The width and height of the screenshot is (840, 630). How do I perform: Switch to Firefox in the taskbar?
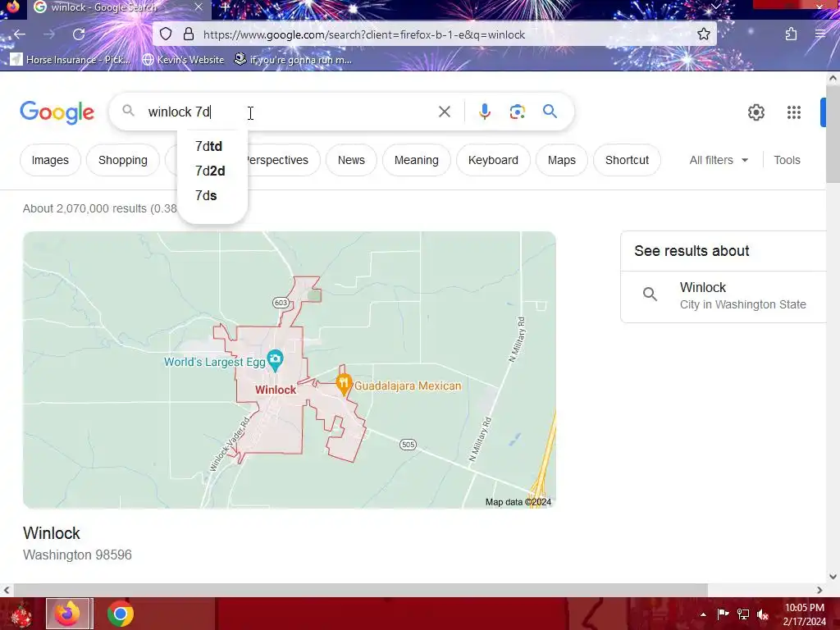point(69,614)
